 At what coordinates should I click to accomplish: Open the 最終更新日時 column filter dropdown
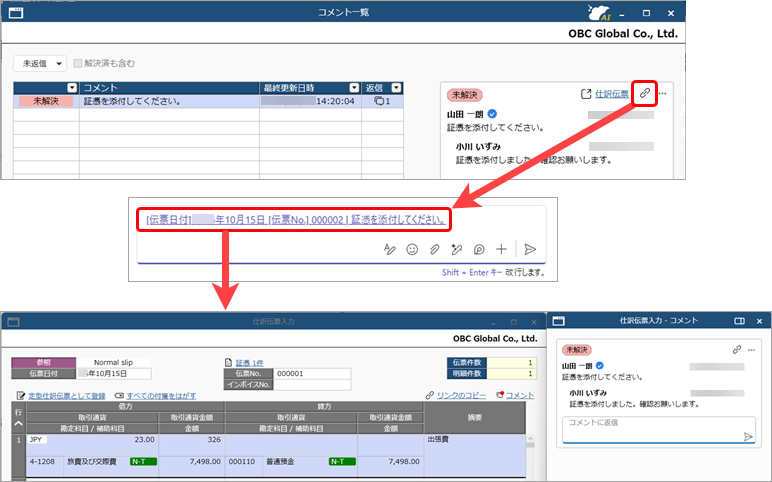click(354, 88)
